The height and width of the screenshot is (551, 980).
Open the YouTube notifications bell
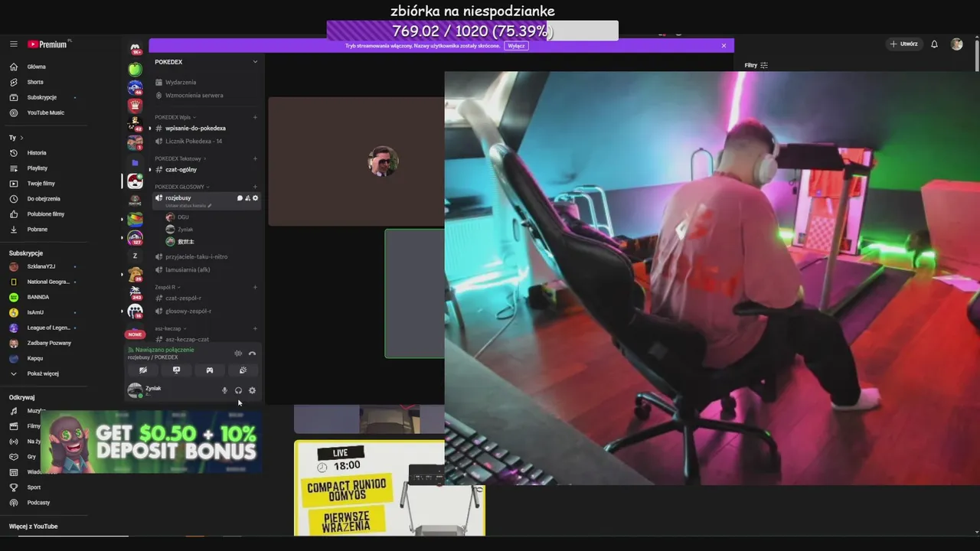(934, 44)
